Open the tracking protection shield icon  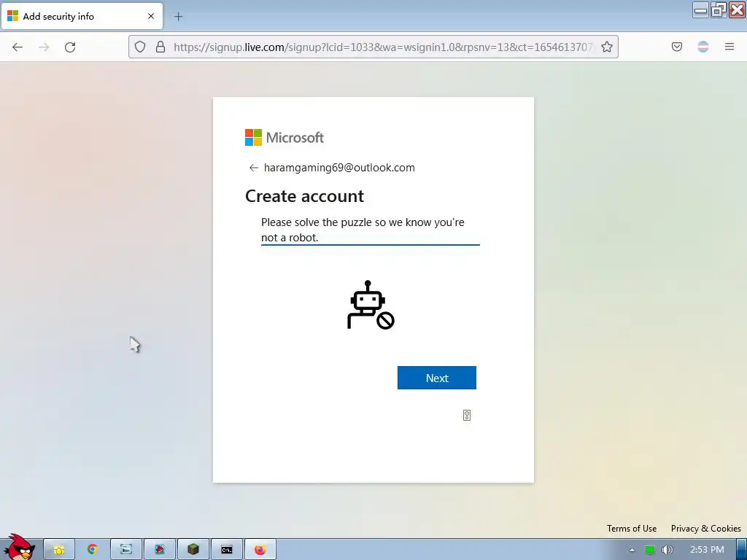pos(139,47)
